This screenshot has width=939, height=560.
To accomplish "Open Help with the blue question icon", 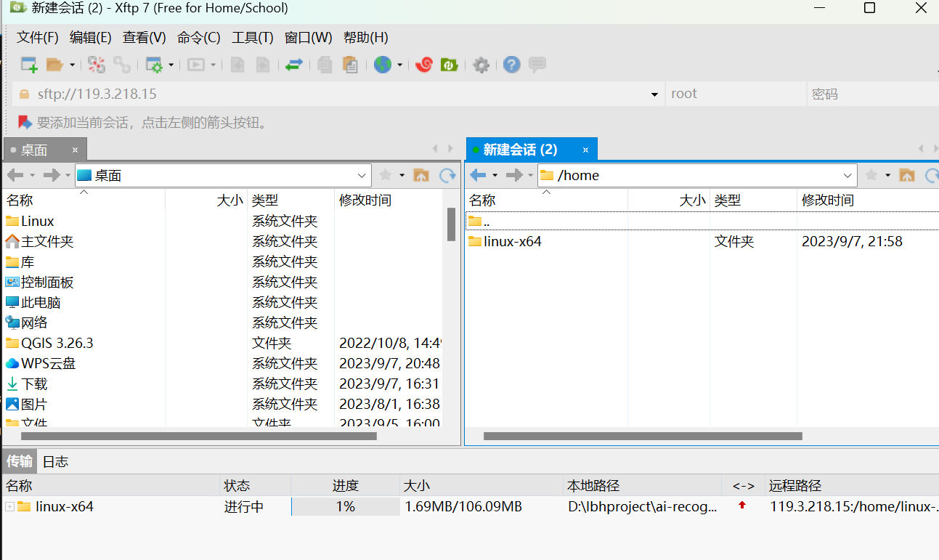I will (512, 65).
